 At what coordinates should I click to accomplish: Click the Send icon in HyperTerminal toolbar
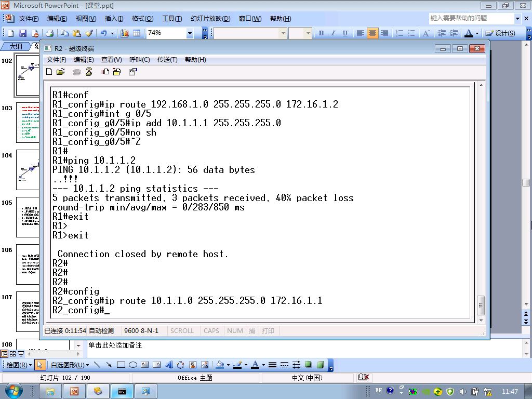[105, 72]
